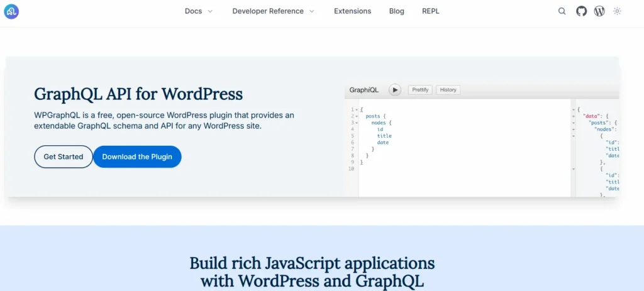This screenshot has height=291, width=644.
Task: Toggle the light/dark theme sun icon
Action: [617, 11]
